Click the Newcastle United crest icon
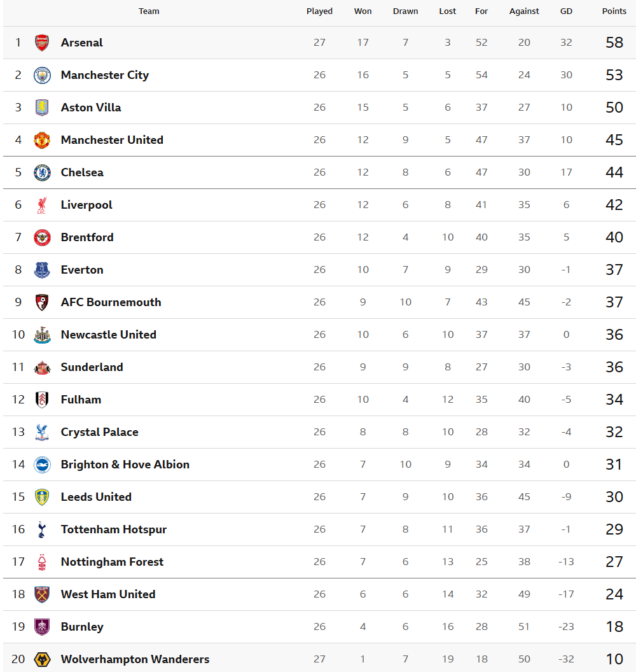 click(42, 335)
